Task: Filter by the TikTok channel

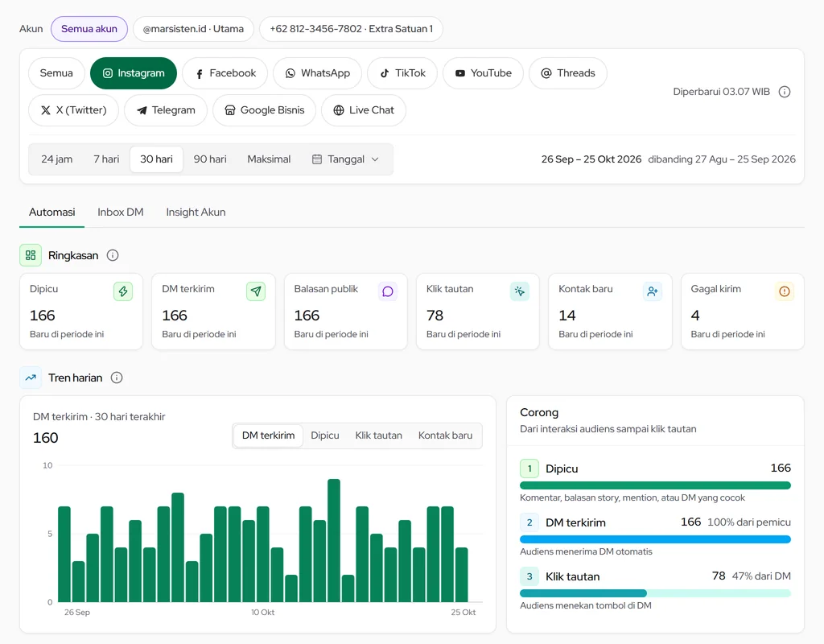Action: (x=402, y=73)
